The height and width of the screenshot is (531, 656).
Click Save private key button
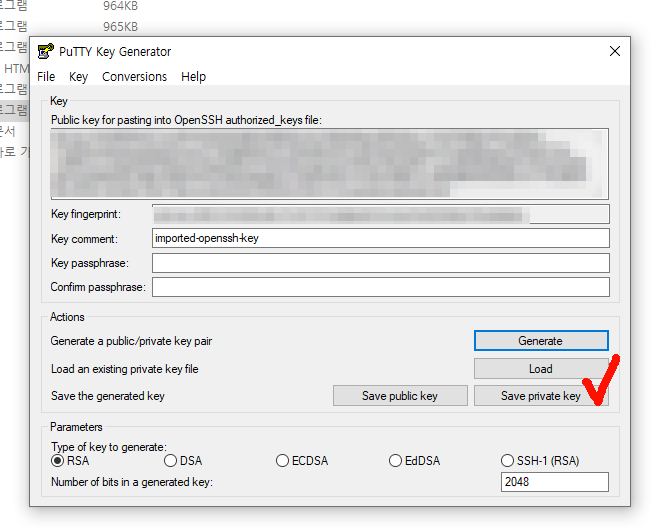pos(541,396)
